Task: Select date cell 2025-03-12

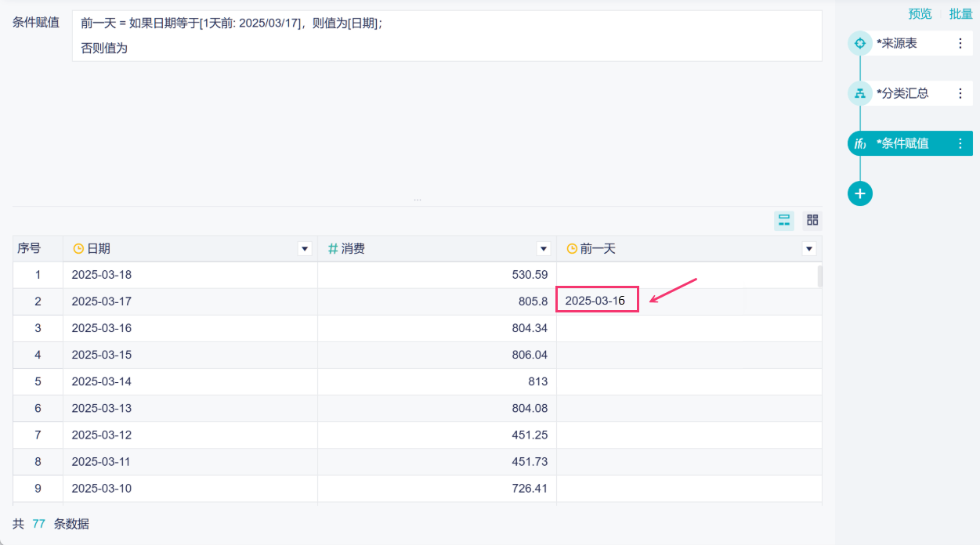Action: [x=102, y=435]
